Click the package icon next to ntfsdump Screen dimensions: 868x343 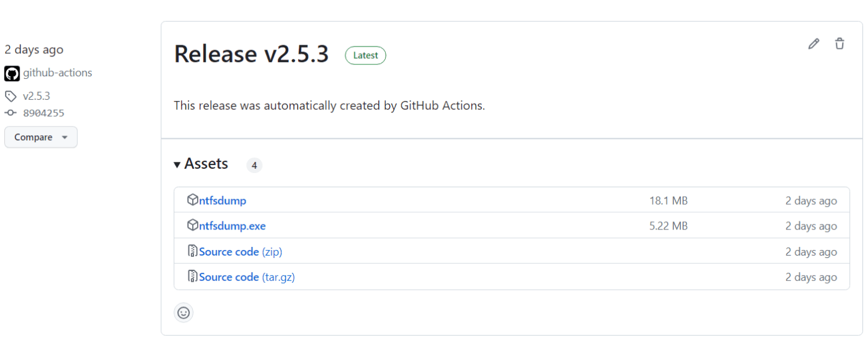[193, 200]
